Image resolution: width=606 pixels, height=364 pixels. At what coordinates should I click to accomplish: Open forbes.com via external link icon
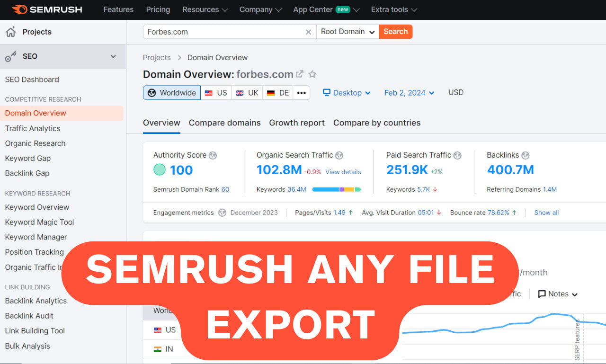300,74
